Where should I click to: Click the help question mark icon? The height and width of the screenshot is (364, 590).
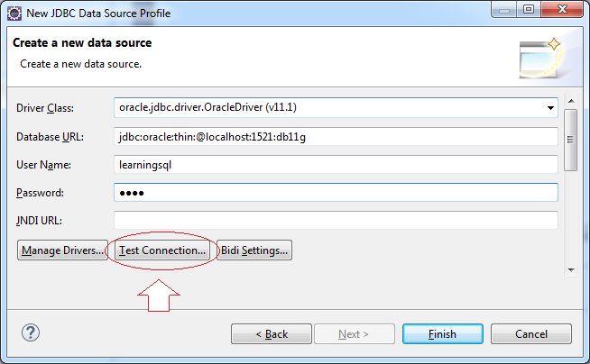pos(31,332)
